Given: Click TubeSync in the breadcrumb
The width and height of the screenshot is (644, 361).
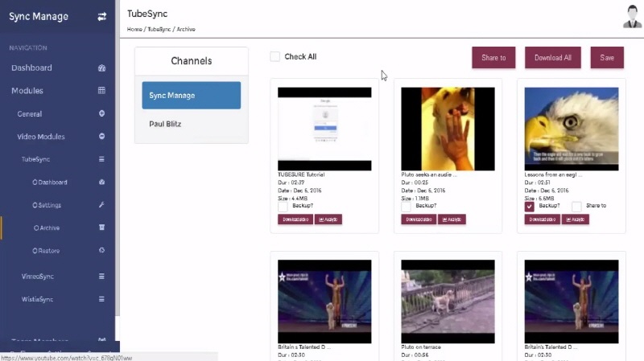Looking at the screenshot, I should click(x=159, y=29).
